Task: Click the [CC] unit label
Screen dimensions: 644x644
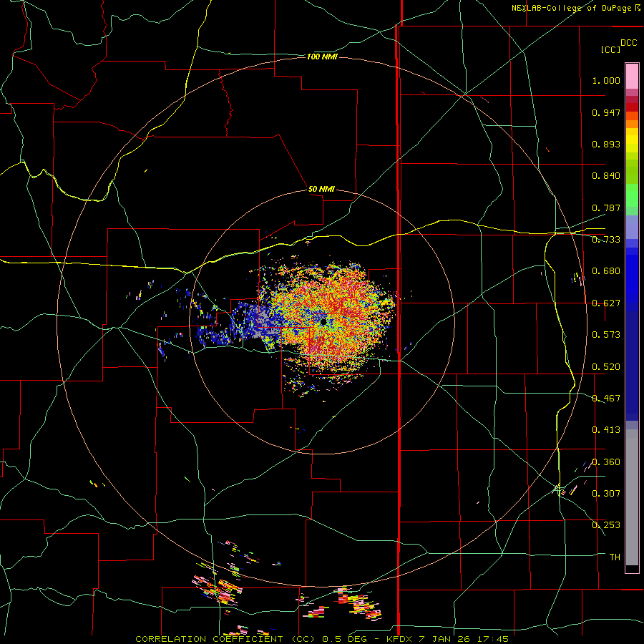Action: click(x=611, y=49)
